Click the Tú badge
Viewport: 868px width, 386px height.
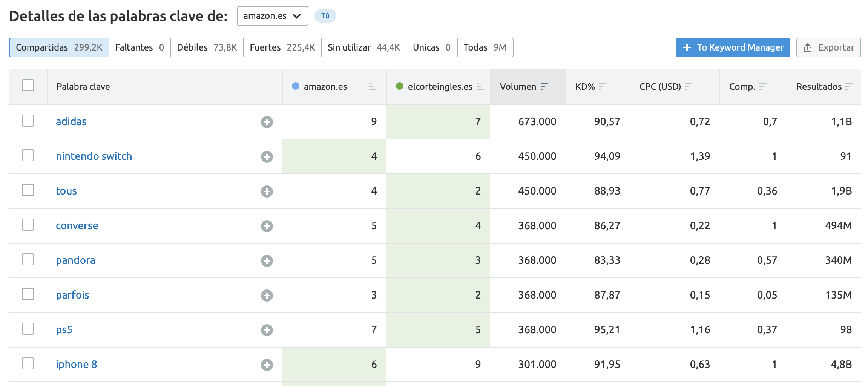[x=325, y=16]
